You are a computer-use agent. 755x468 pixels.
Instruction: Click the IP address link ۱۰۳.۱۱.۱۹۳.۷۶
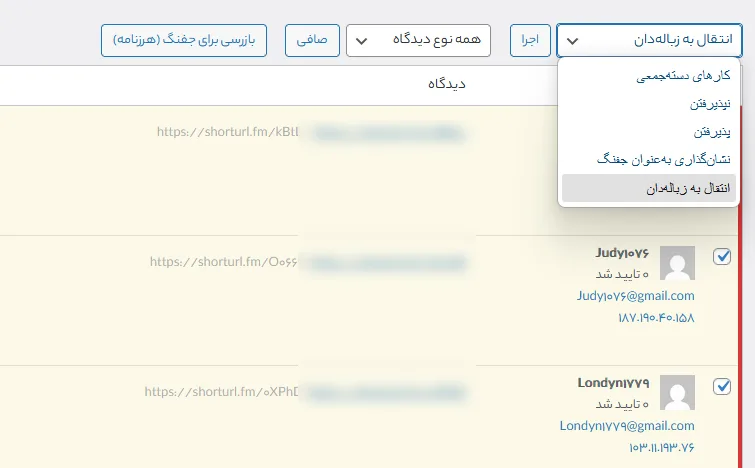click(662, 448)
